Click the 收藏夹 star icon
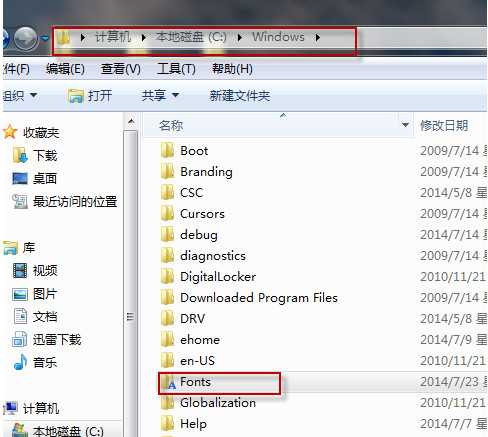The width and height of the screenshot is (488, 437). click(10, 132)
